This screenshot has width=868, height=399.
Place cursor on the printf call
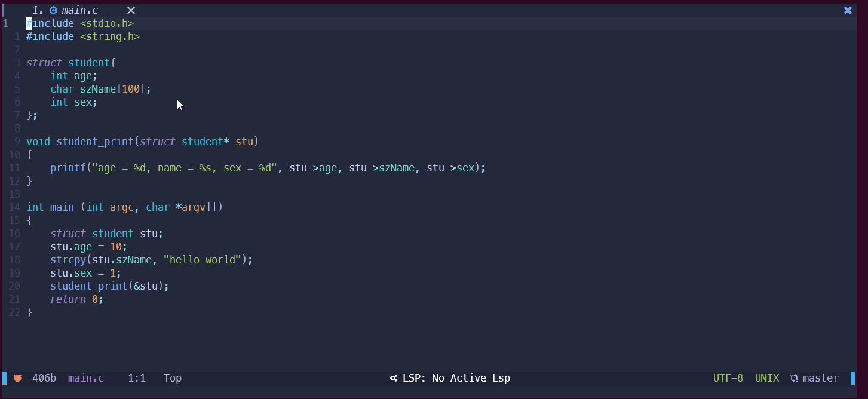point(68,168)
